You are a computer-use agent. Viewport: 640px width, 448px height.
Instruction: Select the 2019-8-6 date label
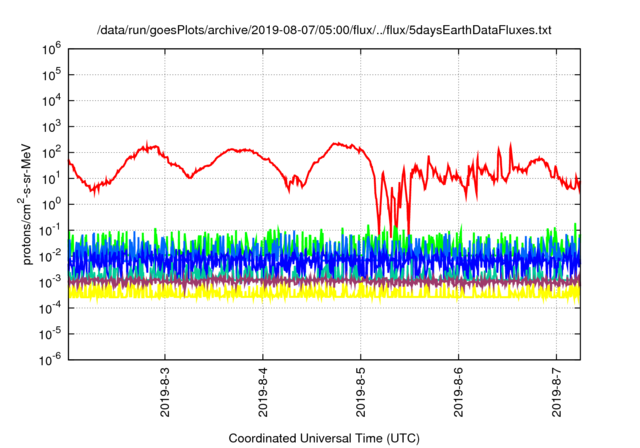pos(458,392)
